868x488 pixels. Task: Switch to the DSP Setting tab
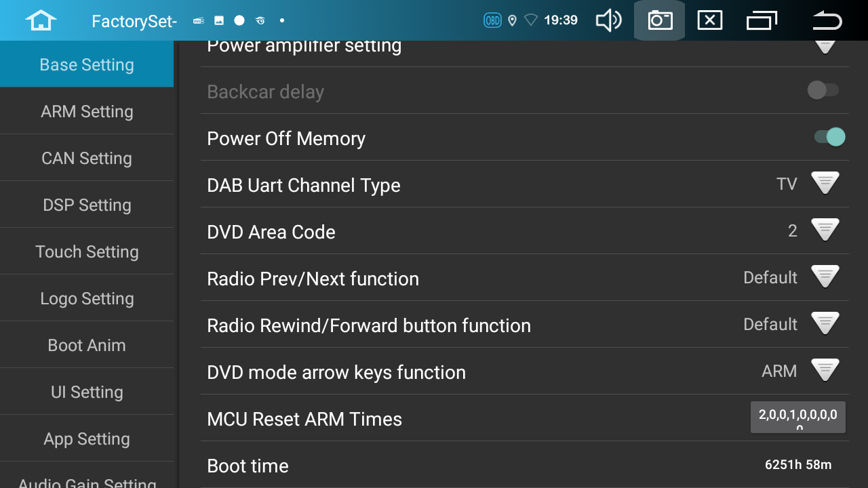(87, 205)
